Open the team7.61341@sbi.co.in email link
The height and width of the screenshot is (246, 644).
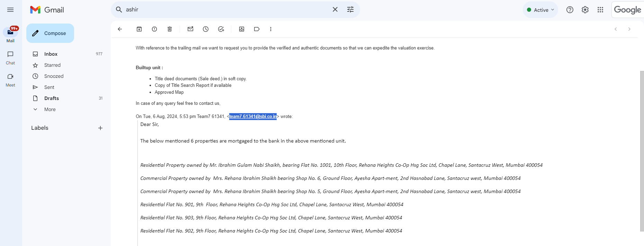253,117
